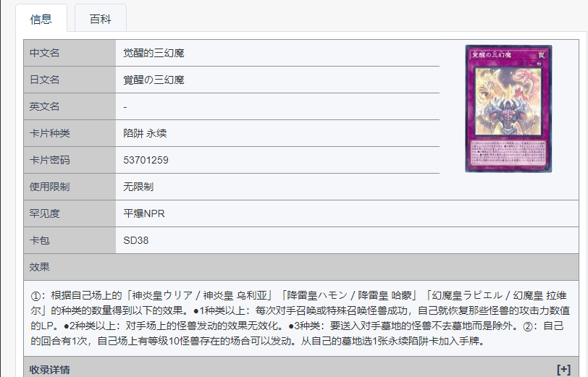Open the 百科 tab
The image size is (588, 377).
[x=101, y=18]
